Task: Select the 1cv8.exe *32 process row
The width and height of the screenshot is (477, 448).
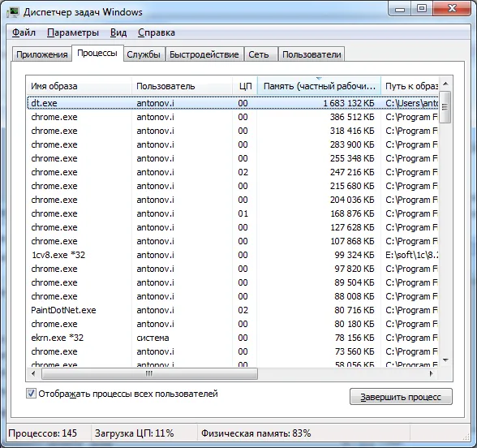Action: (233, 255)
